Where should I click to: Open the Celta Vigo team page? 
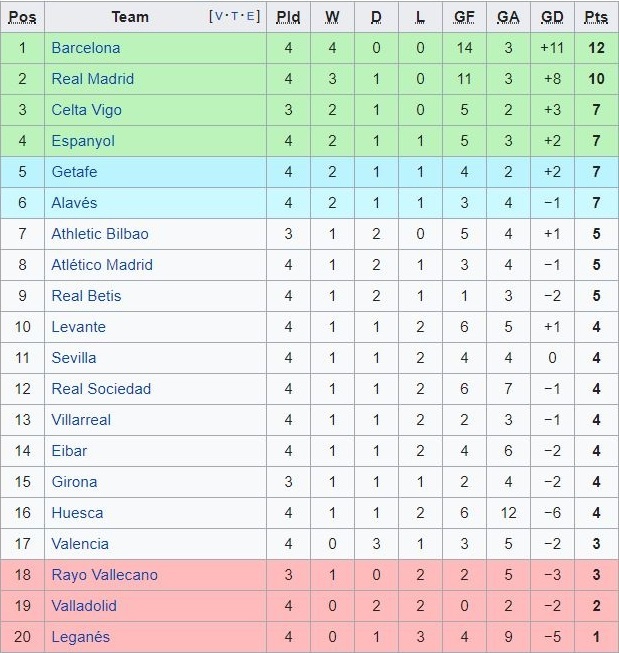(x=86, y=110)
